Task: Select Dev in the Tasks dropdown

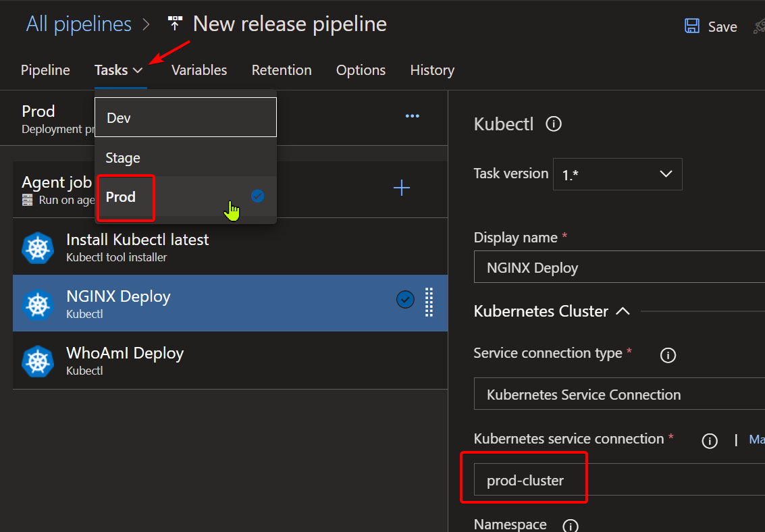Action: click(186, 117)
